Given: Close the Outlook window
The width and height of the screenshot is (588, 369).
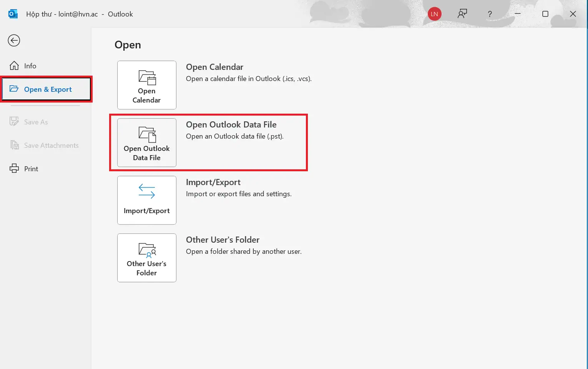Looking at the screenshot, I should click(x=573, y=14).
